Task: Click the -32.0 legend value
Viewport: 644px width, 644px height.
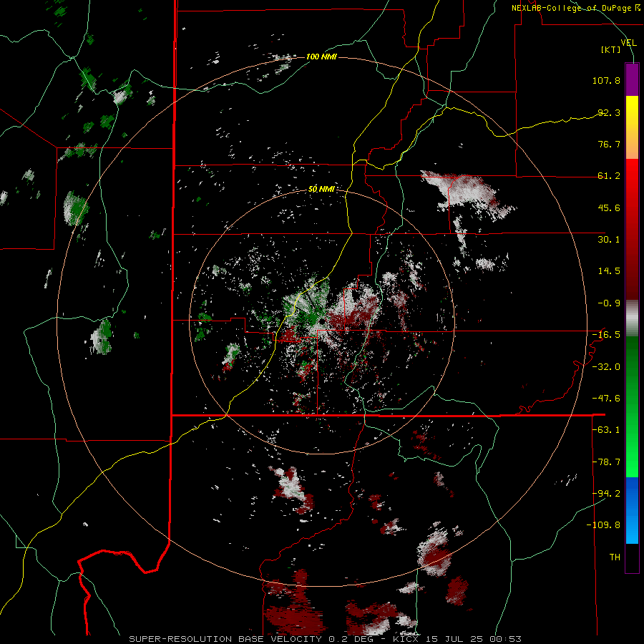Action: pos(606,367)
